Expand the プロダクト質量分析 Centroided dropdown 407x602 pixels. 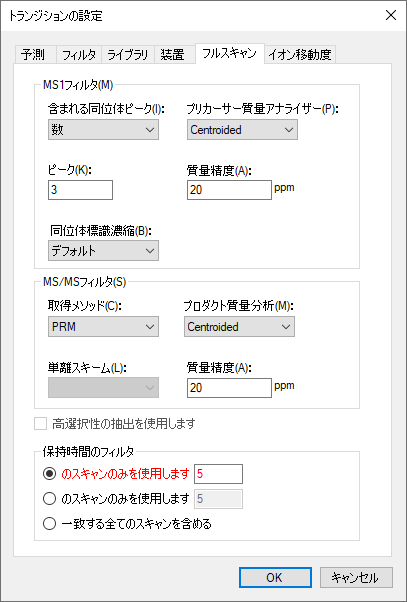click(x=239, y=327)
